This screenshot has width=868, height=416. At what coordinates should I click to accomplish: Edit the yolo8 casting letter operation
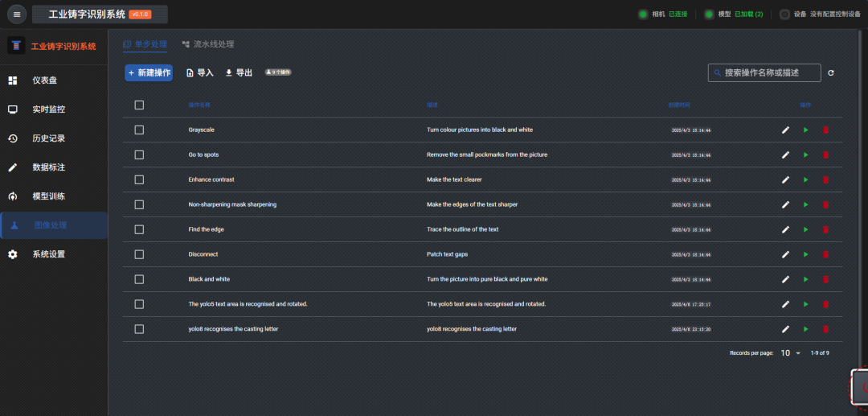point(785,329)
